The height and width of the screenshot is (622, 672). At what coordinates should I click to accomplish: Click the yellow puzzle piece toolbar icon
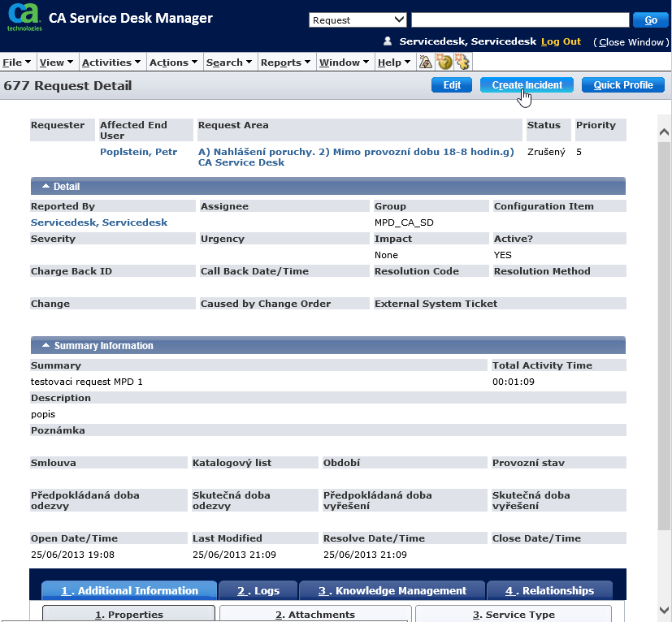click(462, 62)
